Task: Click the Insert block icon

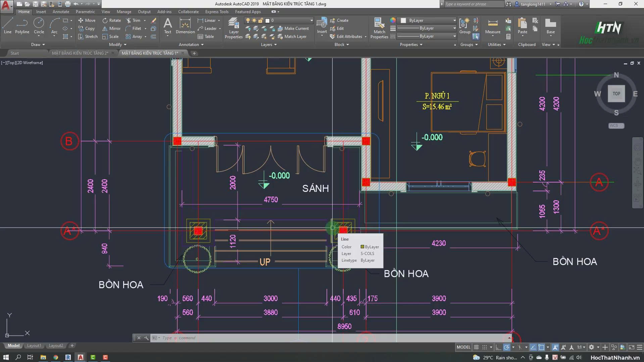Action: (x=322, y=26)
